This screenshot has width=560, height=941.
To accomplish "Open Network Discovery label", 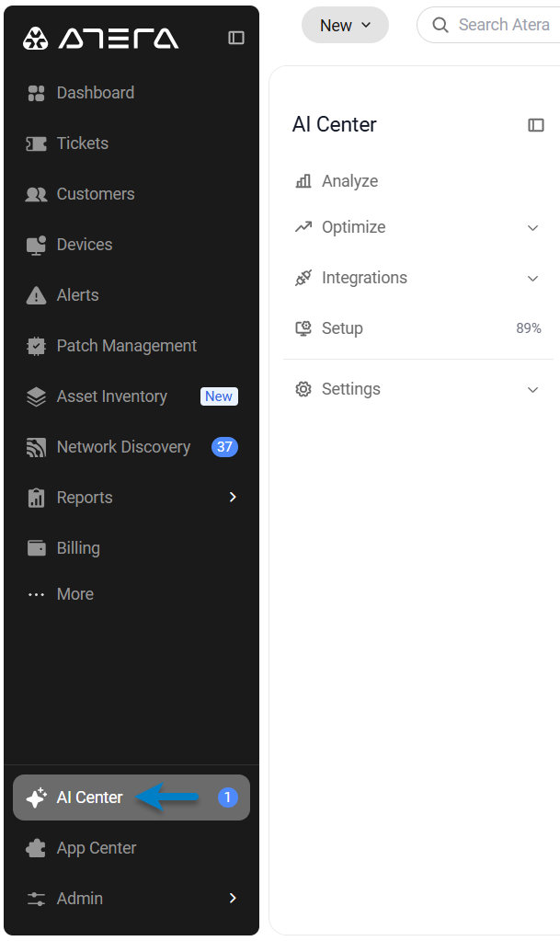I will 123,447.
